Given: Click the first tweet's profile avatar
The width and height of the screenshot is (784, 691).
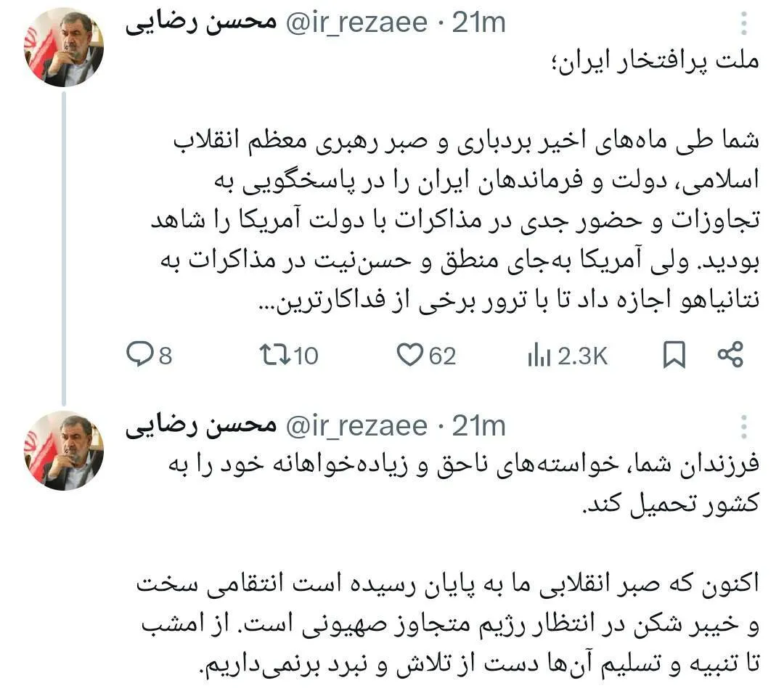Looking at the screenshot, I should point(64,47).
